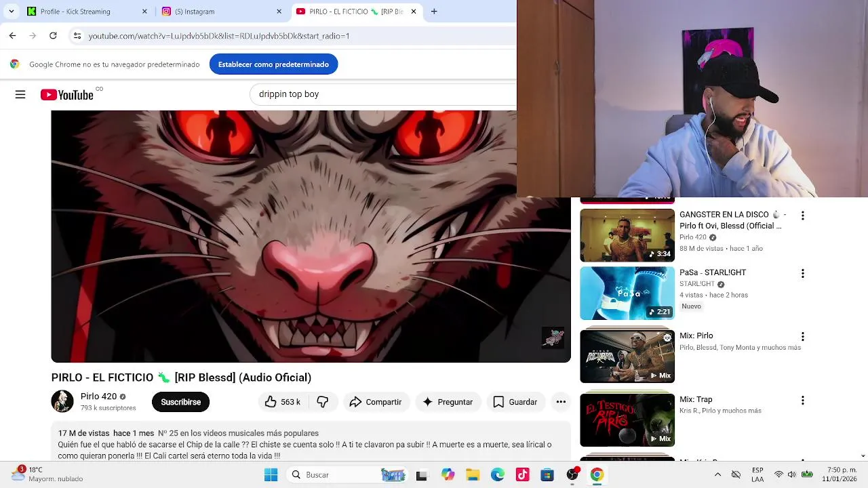This screenshot has width=868, height=488.
Task: Open the Mix: Pirlo title
Action: coord(696,335)
